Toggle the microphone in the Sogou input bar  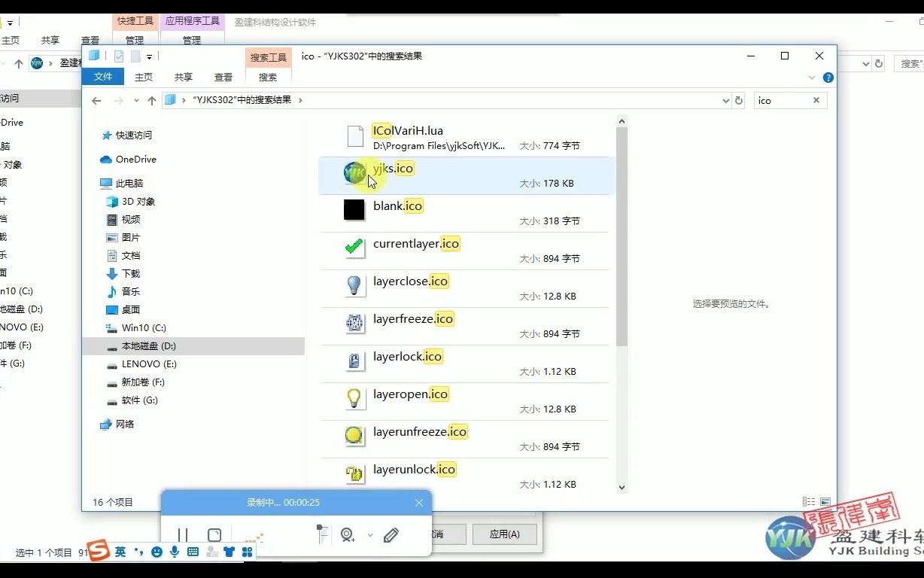[174, 552]
